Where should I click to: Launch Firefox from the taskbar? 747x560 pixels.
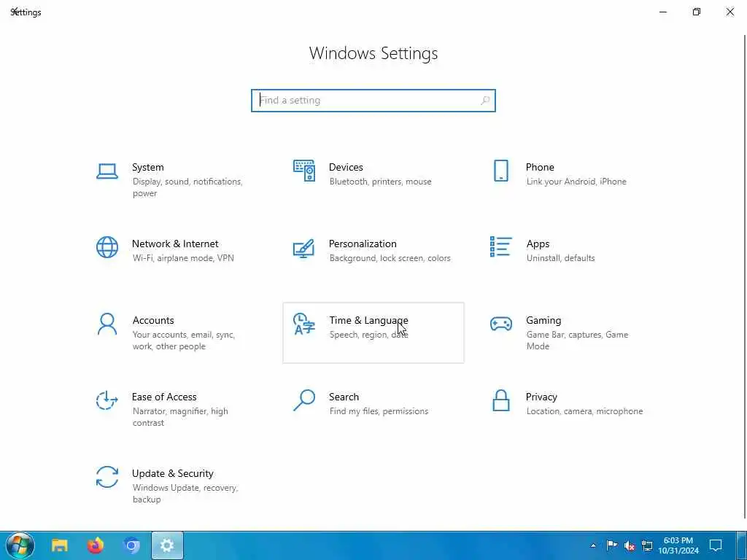(96, 545)
